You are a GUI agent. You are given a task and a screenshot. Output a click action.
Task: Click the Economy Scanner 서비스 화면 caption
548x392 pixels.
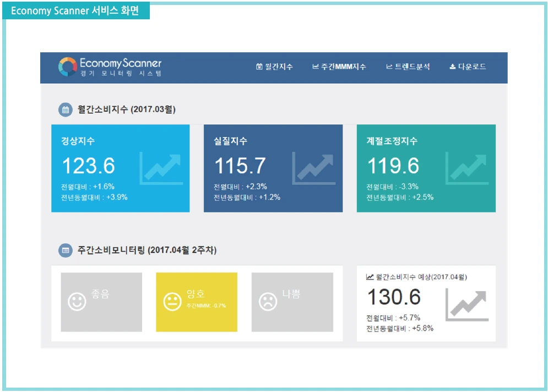pos(75,10)
